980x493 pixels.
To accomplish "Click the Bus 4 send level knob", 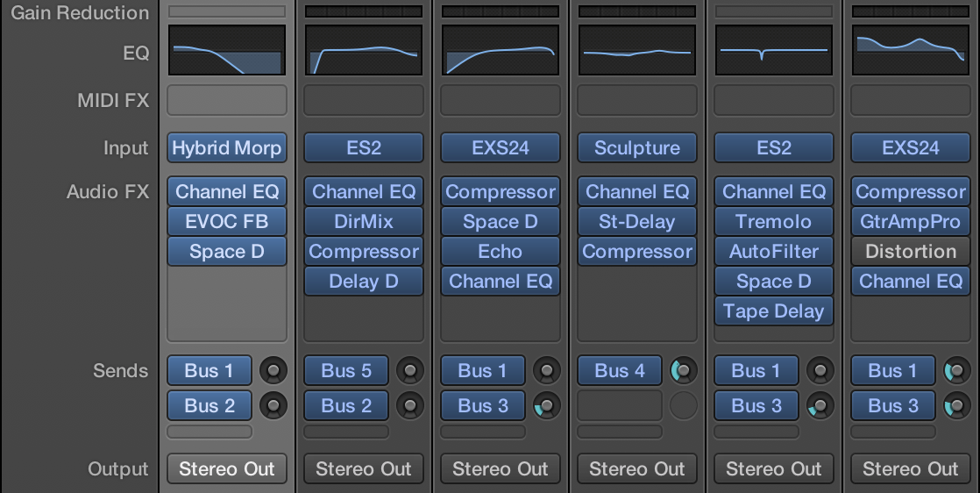I will coord(684,370).
